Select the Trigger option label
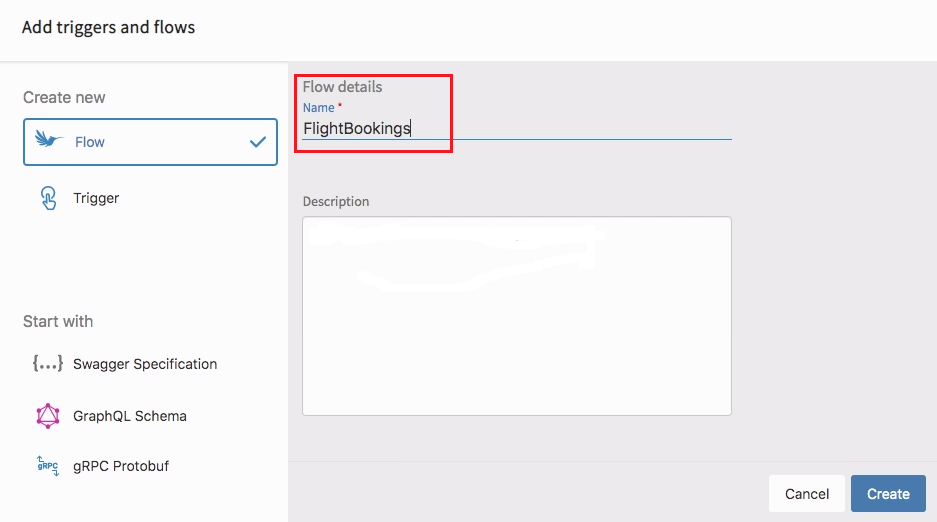 pos(96,198)
